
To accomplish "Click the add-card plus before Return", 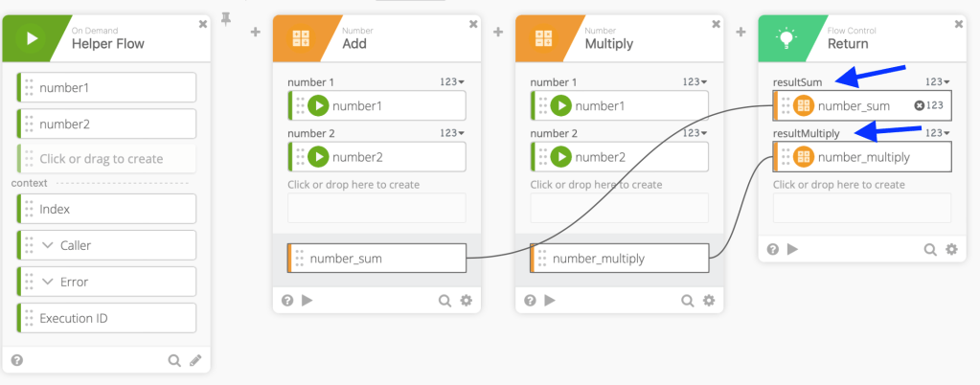I will [x=741, y=33].
